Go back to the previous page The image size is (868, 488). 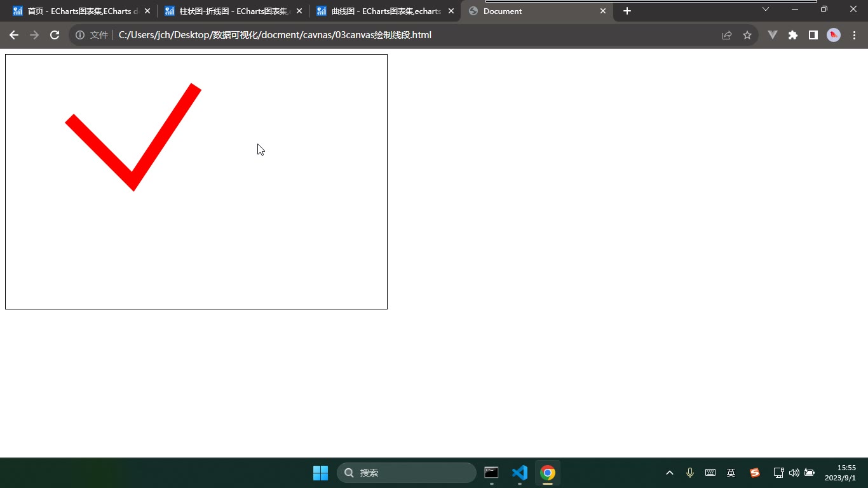pyautogui.click(x=14, y=35)
